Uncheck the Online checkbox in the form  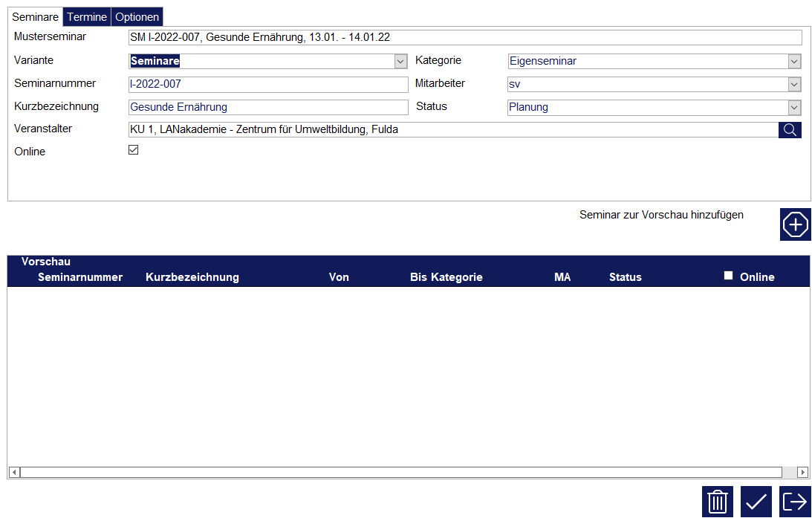click(134, 150)
